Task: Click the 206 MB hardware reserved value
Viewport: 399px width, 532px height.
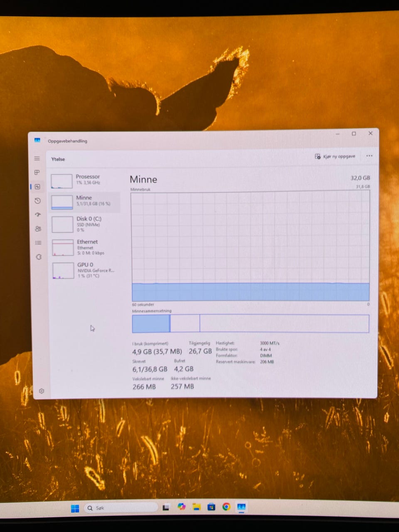Action: (x=267, y=362)
